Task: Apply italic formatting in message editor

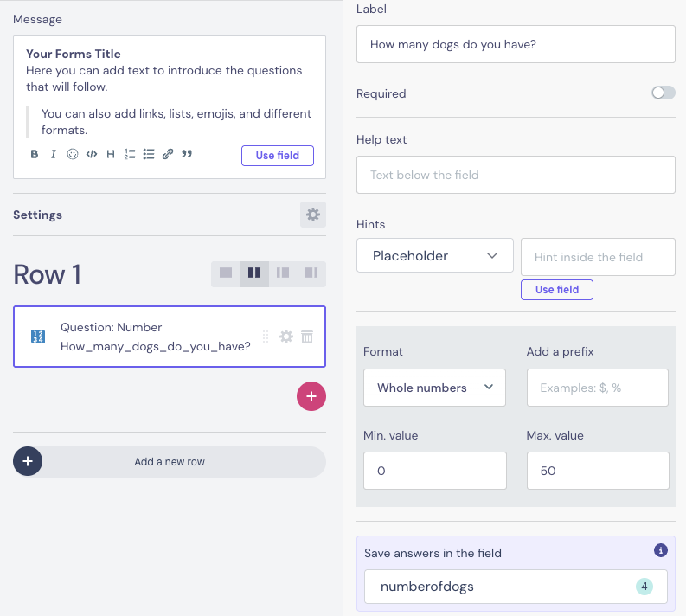Action: tap(54, 154)
